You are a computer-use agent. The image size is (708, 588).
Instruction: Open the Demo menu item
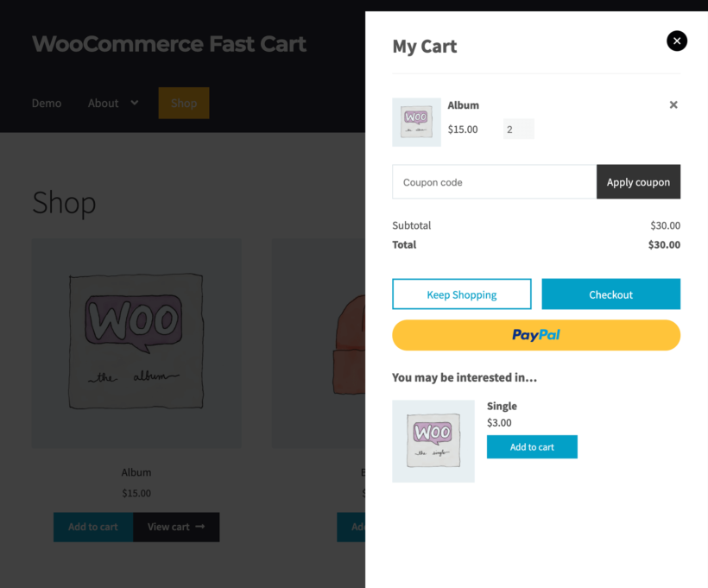(47, 103)
